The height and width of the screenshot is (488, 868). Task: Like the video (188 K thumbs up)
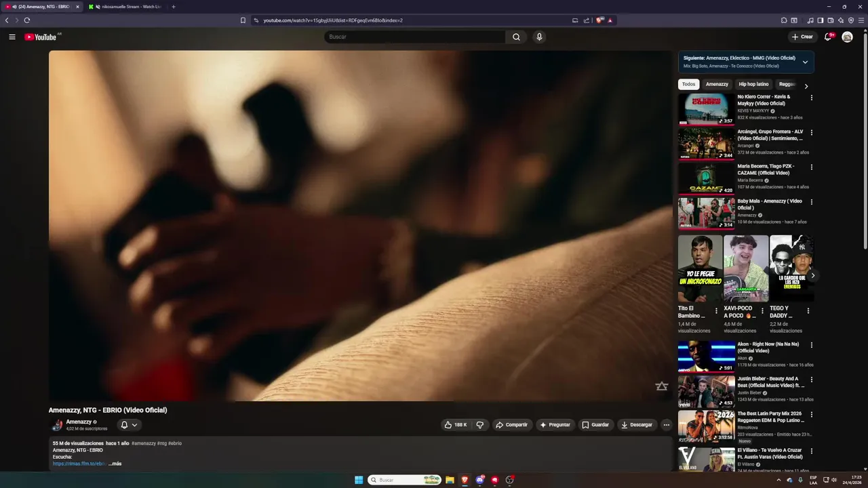click(456, 425)
